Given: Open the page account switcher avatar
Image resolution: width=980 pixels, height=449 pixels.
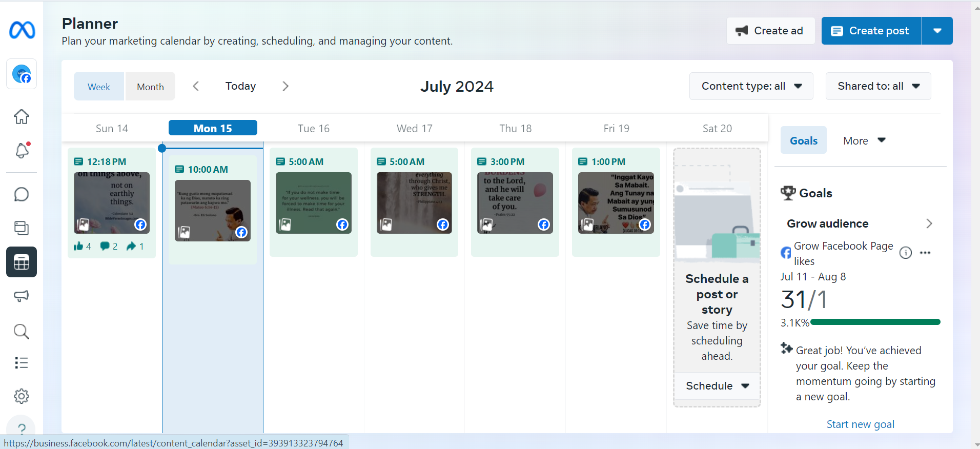Looking at the screenshot, I should coord(22,74).
